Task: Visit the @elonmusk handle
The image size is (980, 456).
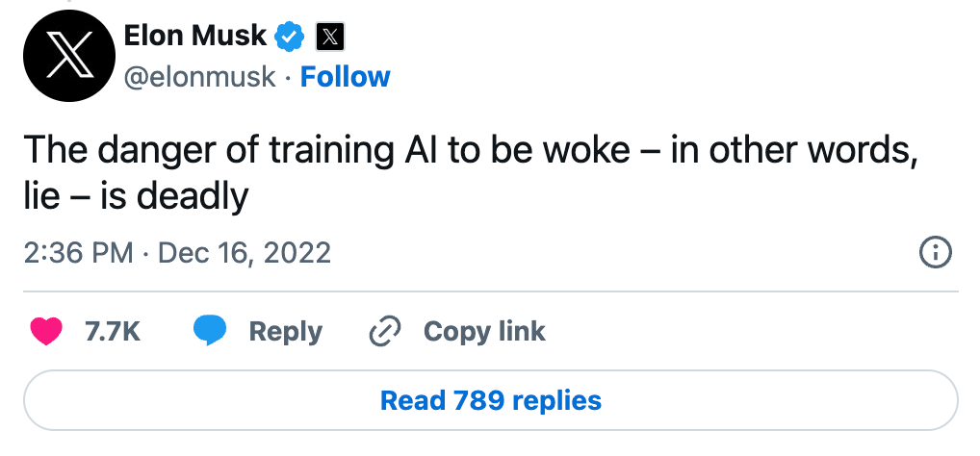Action: click(200, 77)
